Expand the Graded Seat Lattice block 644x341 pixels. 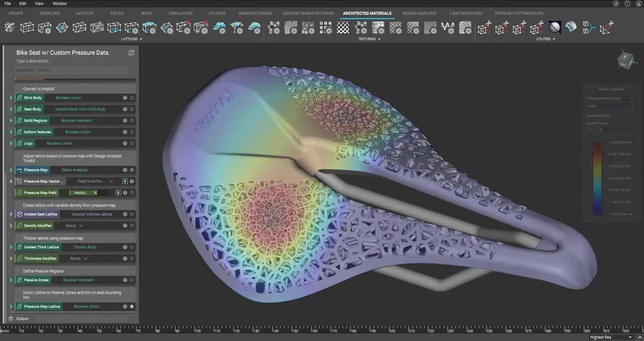(11, 214)
